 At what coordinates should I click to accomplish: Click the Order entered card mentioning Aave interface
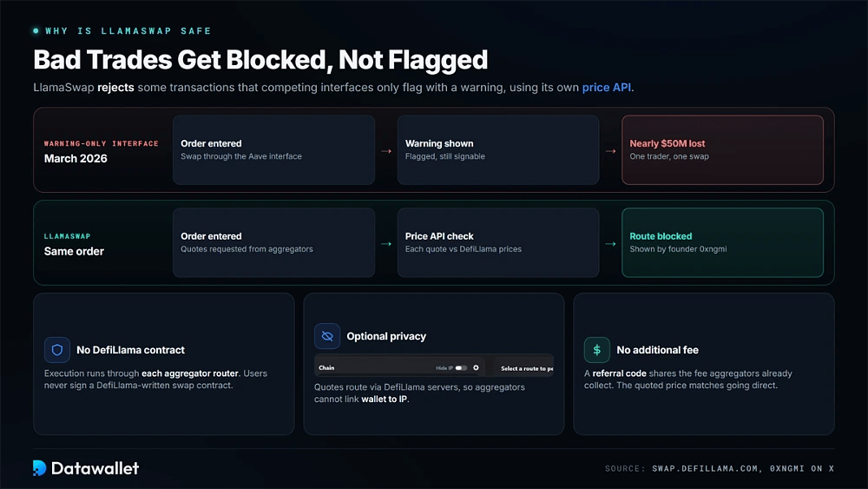click(273, 150)
